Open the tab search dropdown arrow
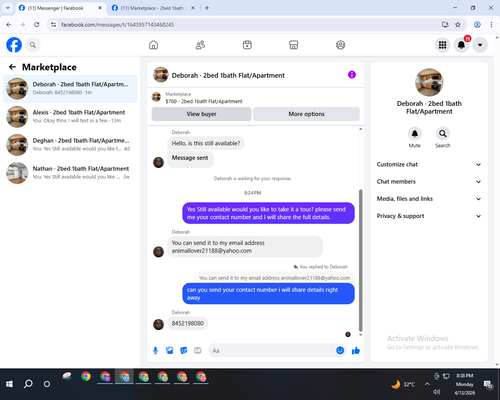The height and width of the screenshot is (400, 500). [x=8, y=8]
